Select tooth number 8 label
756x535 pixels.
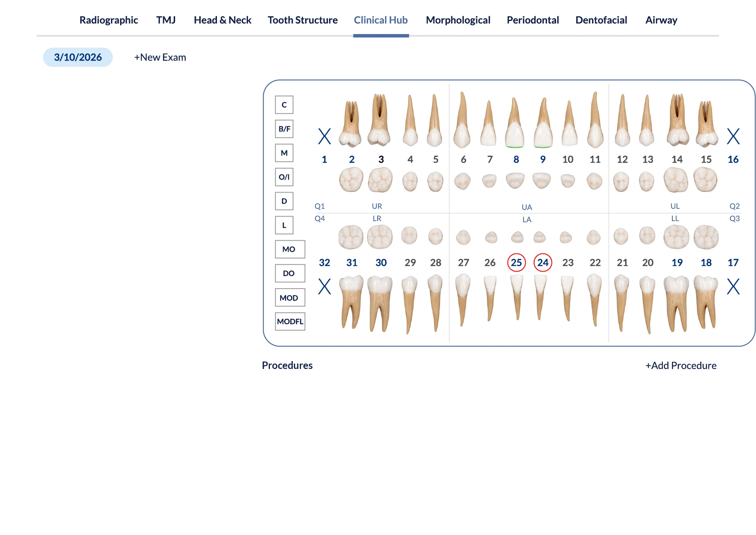[x=516, y=159]
